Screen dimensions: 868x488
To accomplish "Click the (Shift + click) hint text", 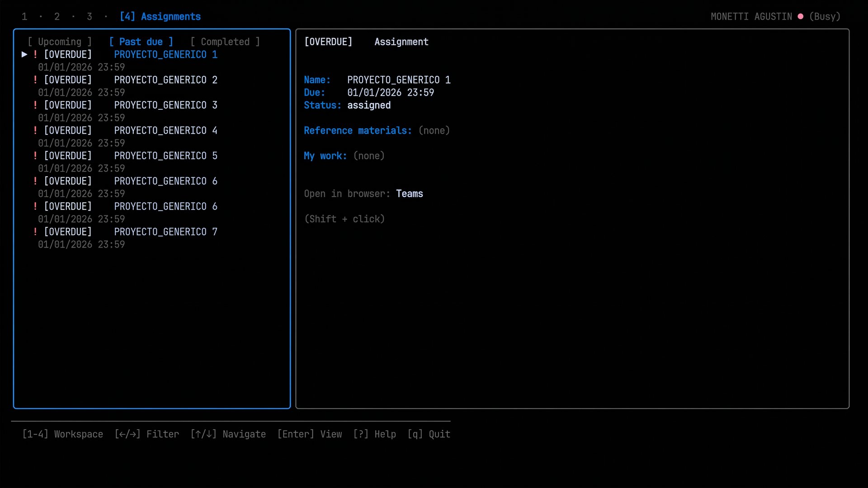I will coord(344,219).
